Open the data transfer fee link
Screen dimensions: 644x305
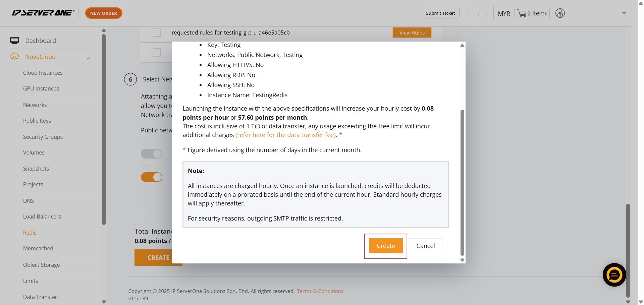click(286, 135)
